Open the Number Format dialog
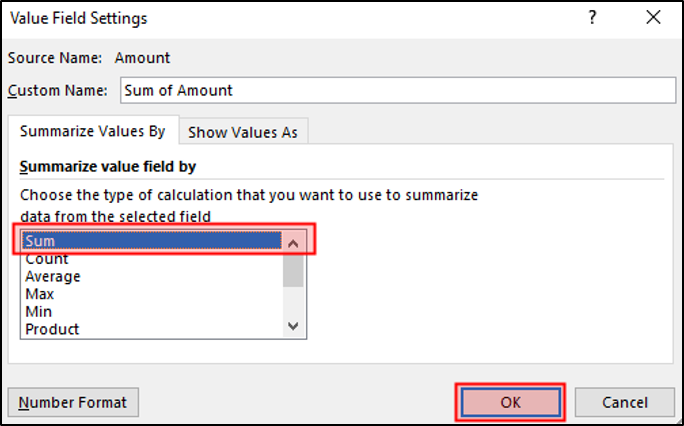The image size is (684, 426). tap(73, 402)
